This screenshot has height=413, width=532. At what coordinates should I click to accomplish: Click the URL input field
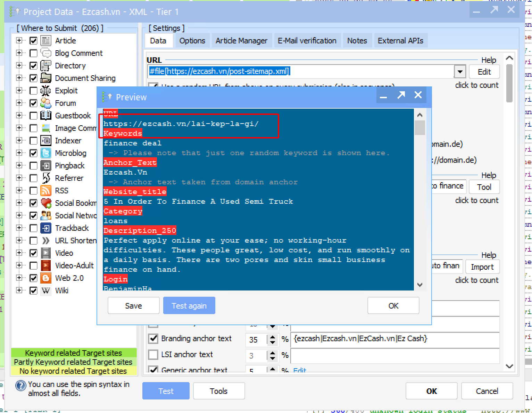[301, 71]
